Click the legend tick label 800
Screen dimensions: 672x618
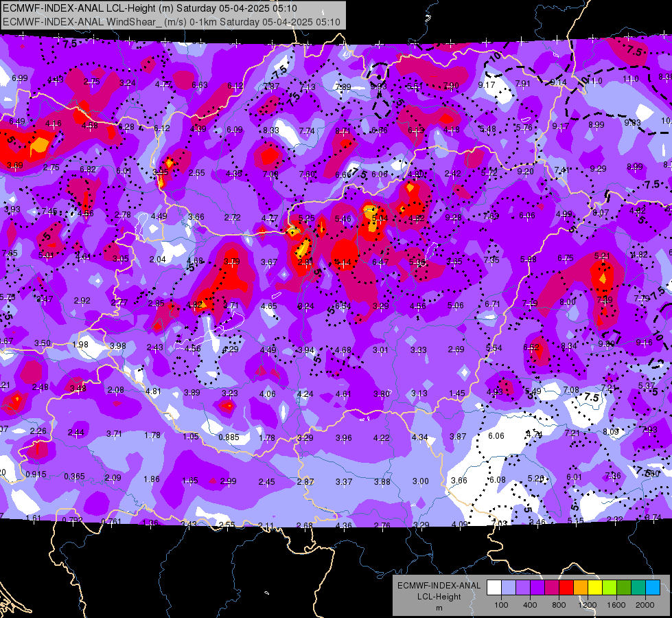(559, 605)
